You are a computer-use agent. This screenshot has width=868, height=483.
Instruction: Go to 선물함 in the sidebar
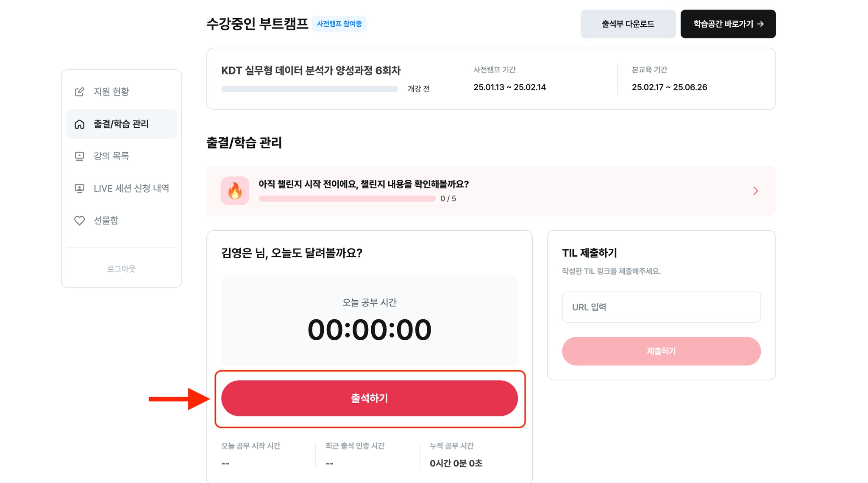pos(122,221)
